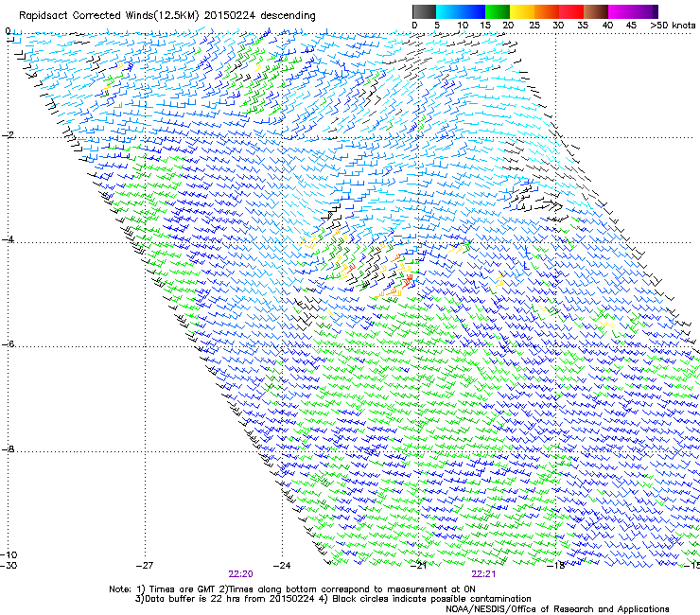Click the purple 22:20 time label
The height and width of the screenshot is (615, 700).
pyautogui.click(x=240, y=574)
